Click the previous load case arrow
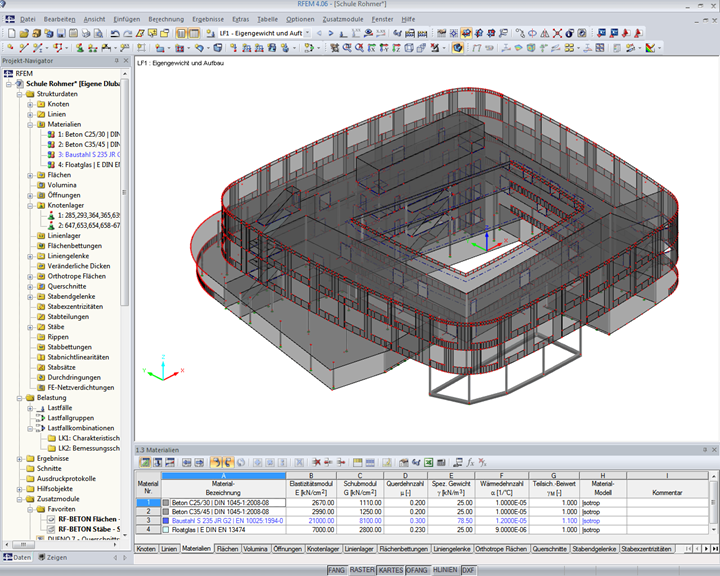The height and width of the screenshot is (576, 720). 319,33
